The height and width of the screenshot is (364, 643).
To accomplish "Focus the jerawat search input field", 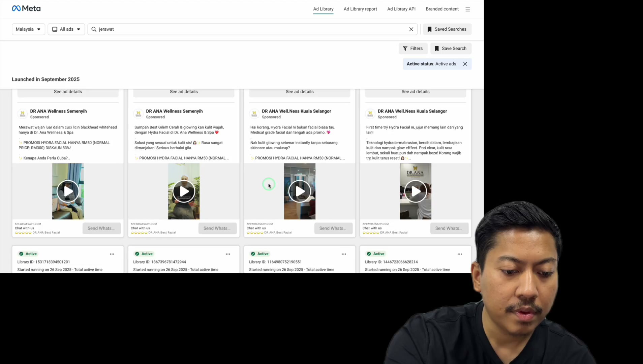I will pos(253,29).
